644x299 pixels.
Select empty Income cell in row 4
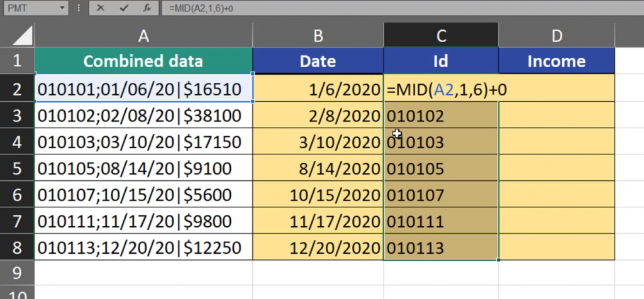(556, 143)
